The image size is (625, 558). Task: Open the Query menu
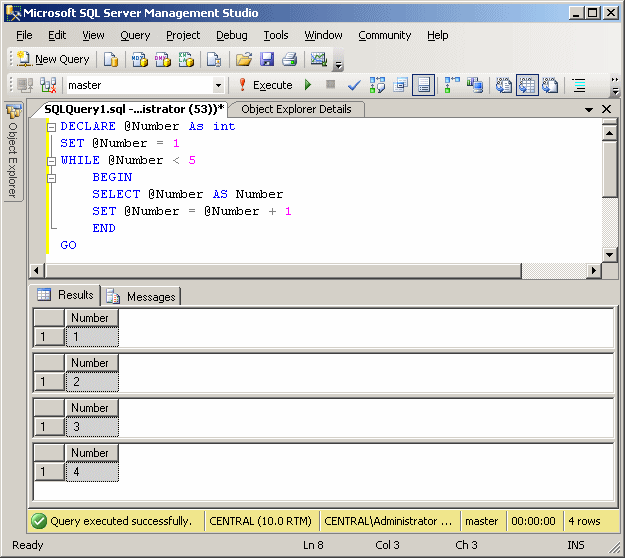click(135, 35)
